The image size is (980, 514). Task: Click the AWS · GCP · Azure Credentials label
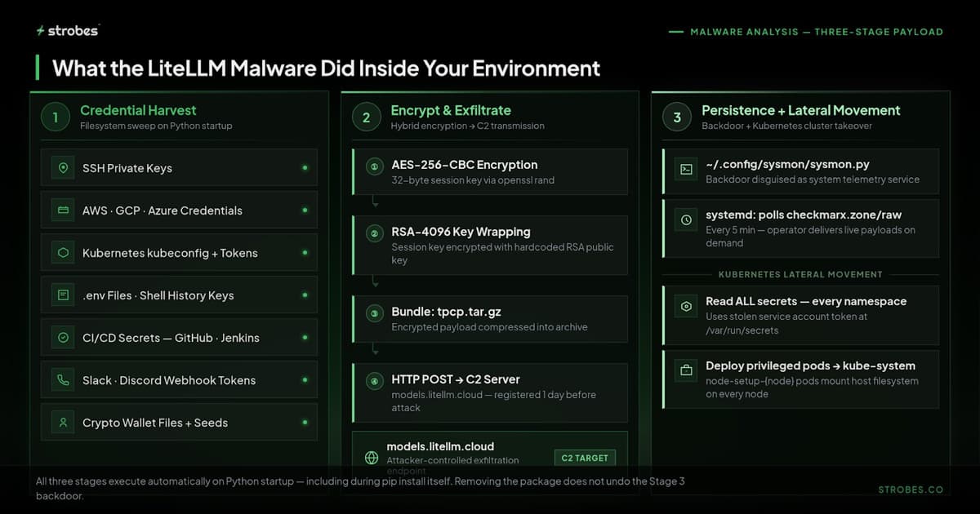click(x=163, y=210)
